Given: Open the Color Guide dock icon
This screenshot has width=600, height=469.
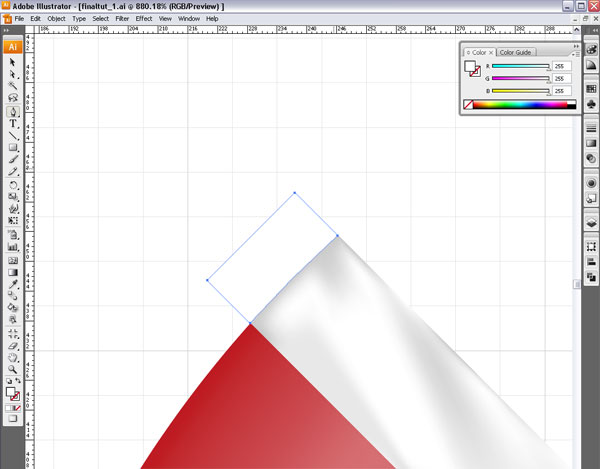Looking at the screenshot, I should coord(591,65).
